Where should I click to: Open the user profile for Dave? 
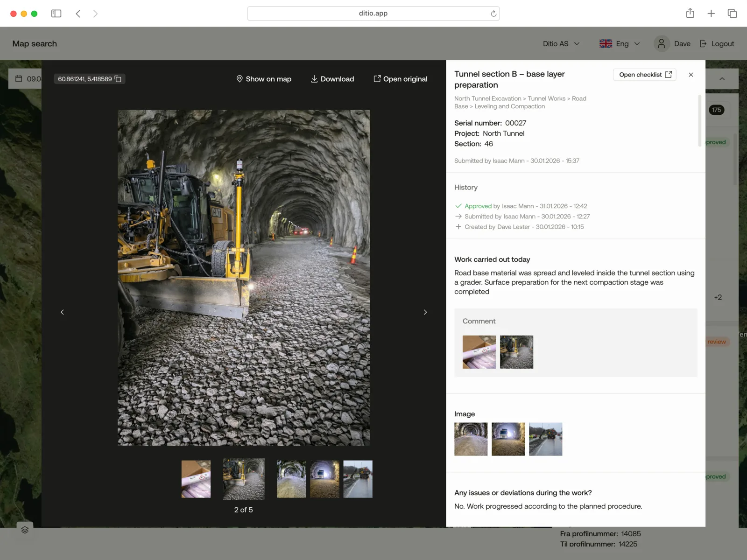click(x=672, y=43)
